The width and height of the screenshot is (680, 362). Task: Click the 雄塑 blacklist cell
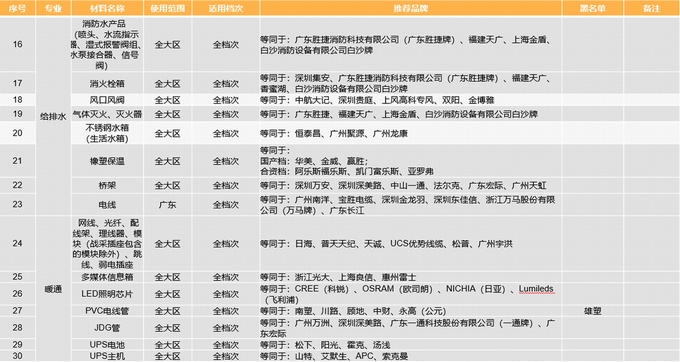click(592, 311)
